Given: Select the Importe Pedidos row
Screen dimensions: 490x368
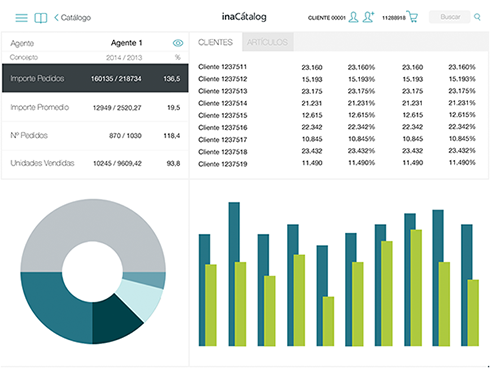Looking at the screenshot, I should (x=95, y=78).
